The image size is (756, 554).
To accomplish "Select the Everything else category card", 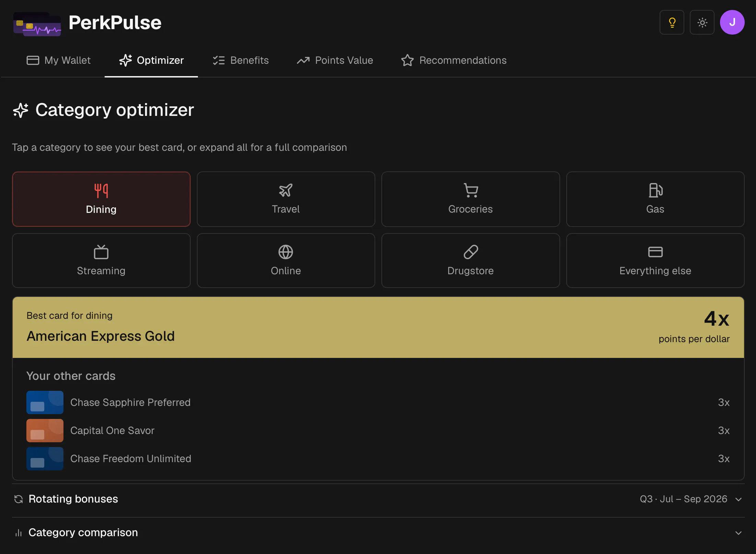I will 655,261.
